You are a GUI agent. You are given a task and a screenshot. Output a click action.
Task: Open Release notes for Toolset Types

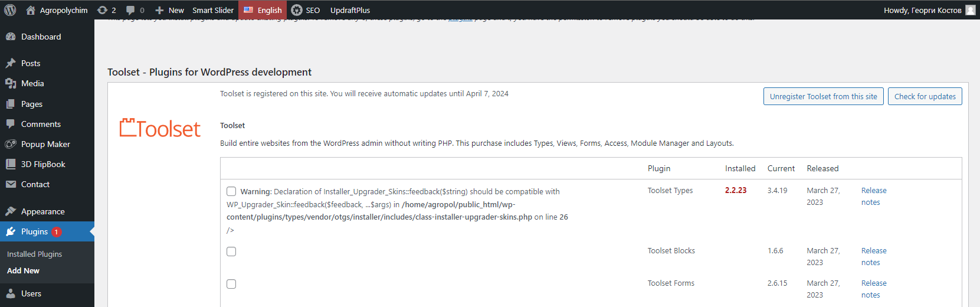click(x=873, y=196)
